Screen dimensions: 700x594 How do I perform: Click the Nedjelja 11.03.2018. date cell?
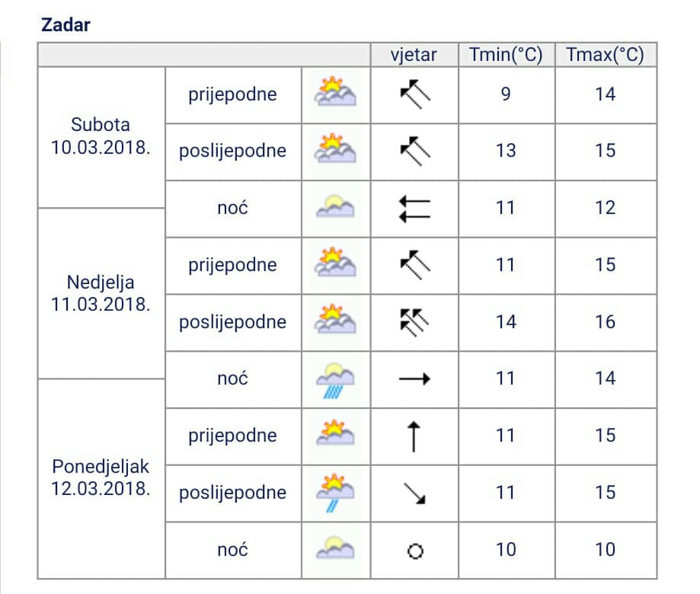click(x=101, y=293)
